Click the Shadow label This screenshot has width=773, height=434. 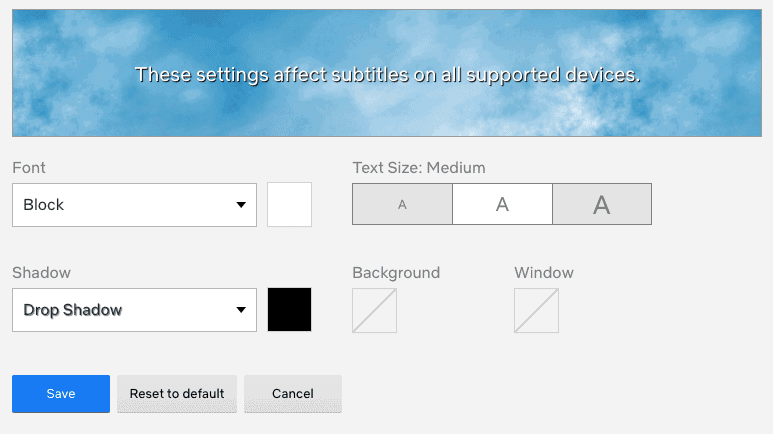(x=41, y=273)
